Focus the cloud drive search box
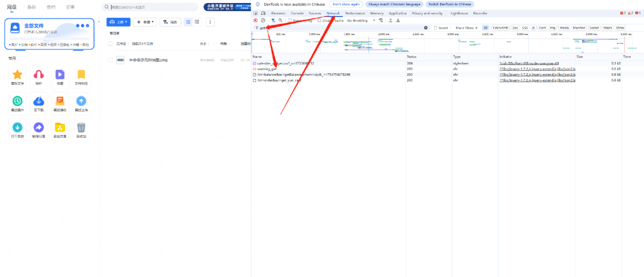Screen dimensions: 644x277 point(150,7)
